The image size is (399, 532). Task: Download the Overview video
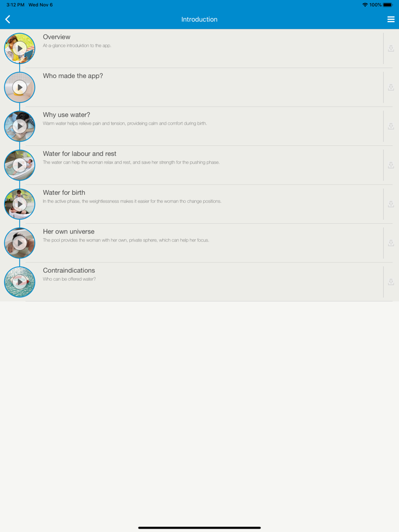391,48
